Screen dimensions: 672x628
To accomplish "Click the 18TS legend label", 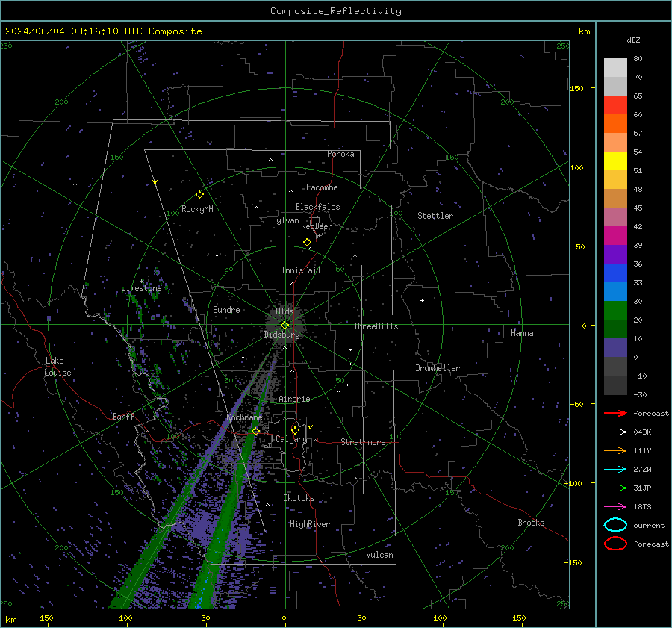I will pos(642,507).
